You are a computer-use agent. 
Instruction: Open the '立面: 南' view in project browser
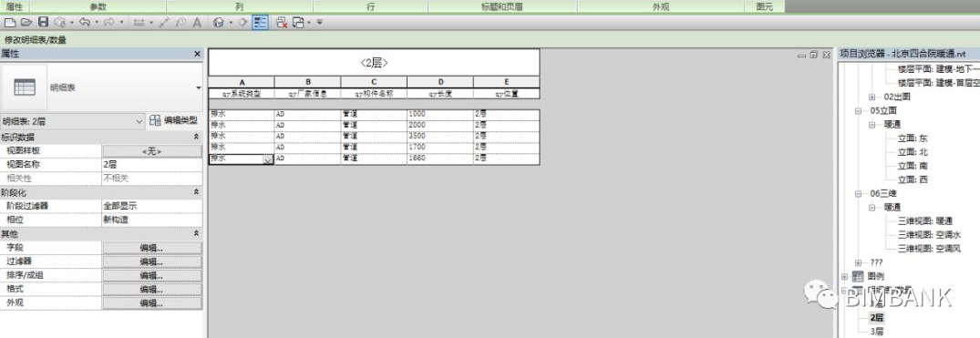click(913, 166)
